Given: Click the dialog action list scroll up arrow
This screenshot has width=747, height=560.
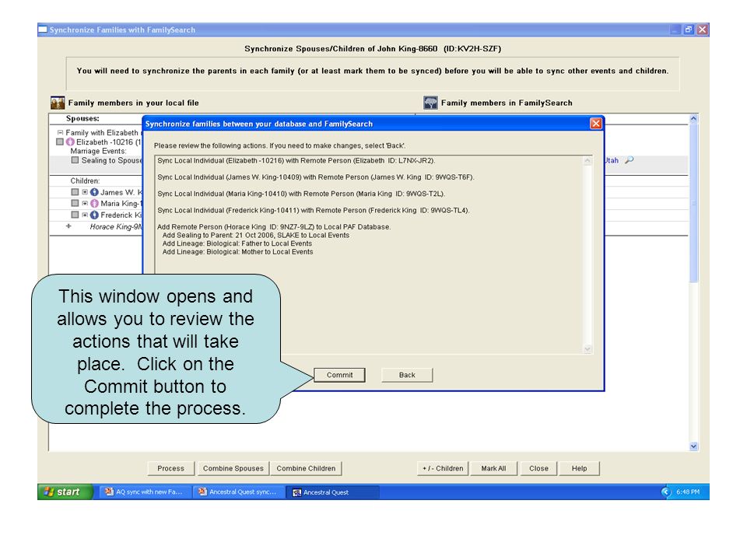Looking at the screenshot, I should [587, 161].
